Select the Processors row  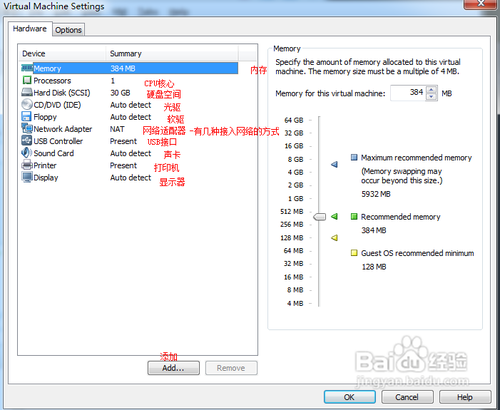click(130, 80)
